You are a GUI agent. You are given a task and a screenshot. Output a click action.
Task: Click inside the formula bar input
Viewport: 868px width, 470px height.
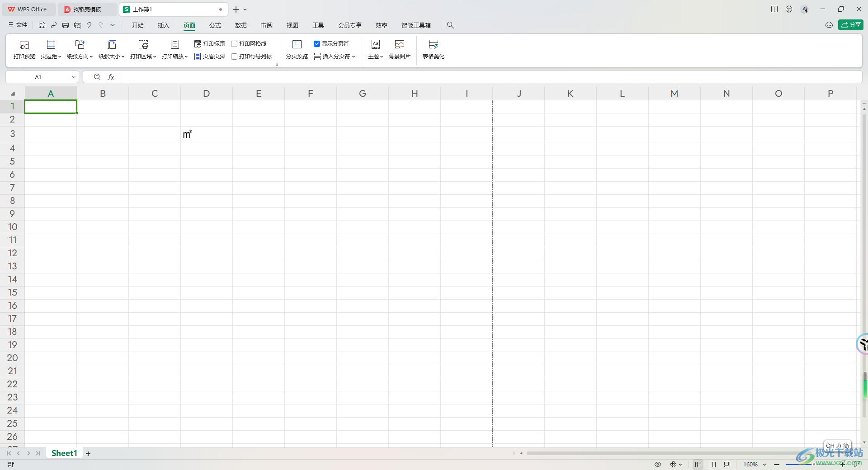pos(491,77)
